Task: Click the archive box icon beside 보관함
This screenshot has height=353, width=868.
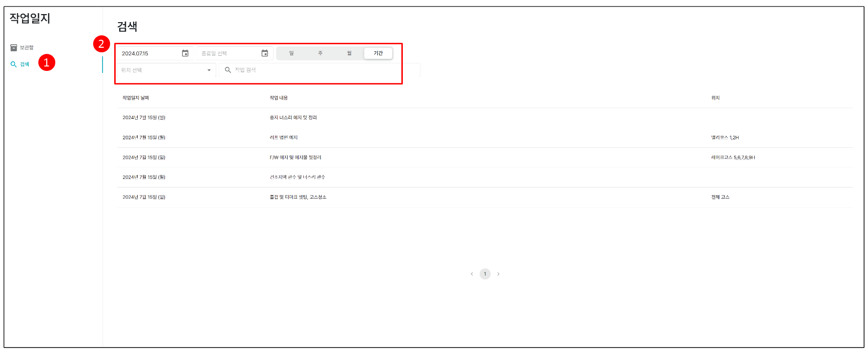Action: click(14, 48)
